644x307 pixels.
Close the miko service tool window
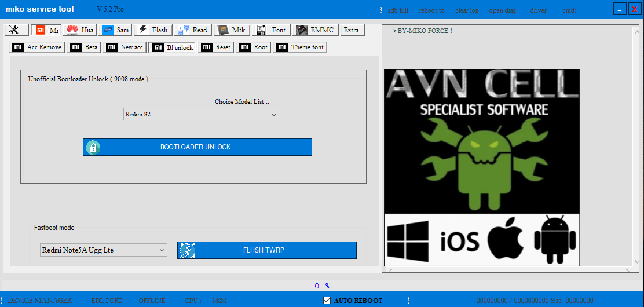click(635, 9)
